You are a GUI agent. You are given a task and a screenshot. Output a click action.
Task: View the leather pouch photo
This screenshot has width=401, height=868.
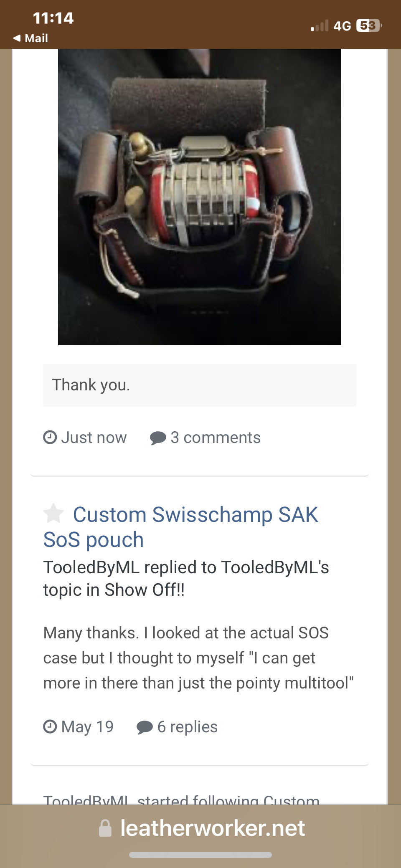[x=200, y=197]
